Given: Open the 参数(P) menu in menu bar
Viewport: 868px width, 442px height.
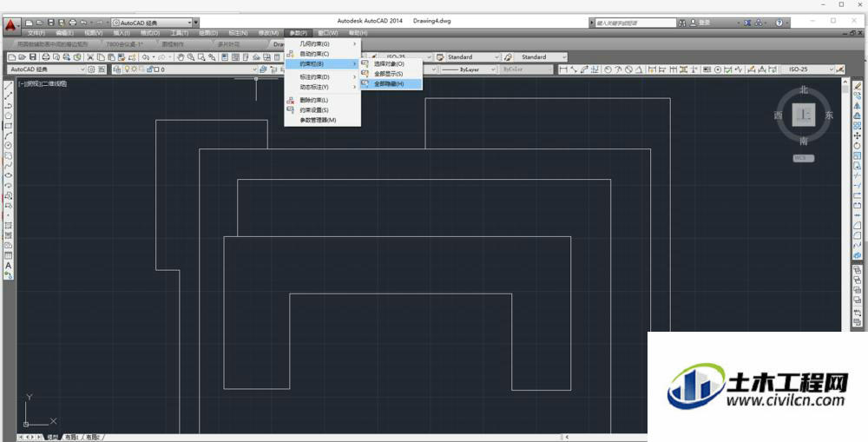Looking at the screenshot, I should tap(299, 33).
